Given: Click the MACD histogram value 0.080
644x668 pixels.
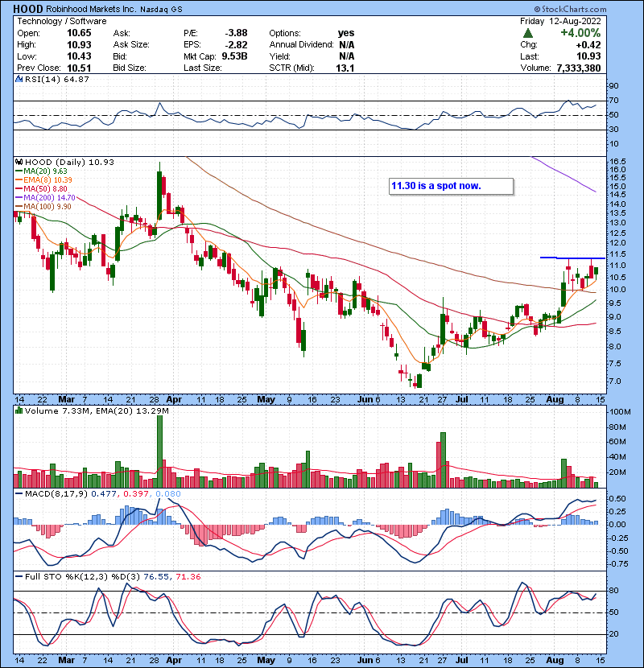Looking at the screenshot, I should [x=168, y=494].
